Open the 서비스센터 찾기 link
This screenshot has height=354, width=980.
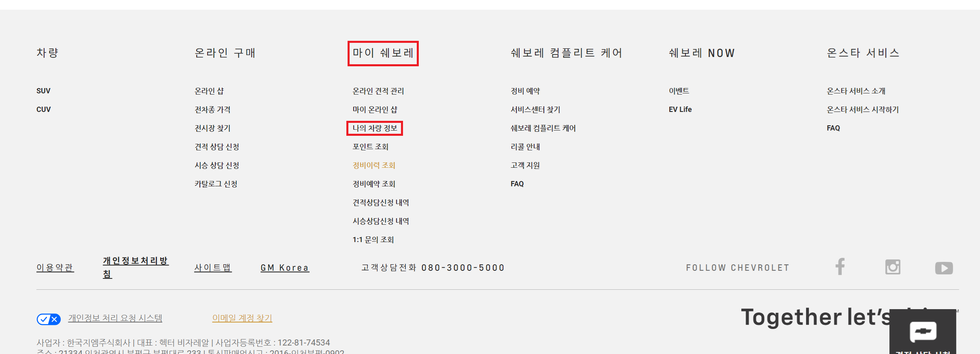(x=535, y=110)
